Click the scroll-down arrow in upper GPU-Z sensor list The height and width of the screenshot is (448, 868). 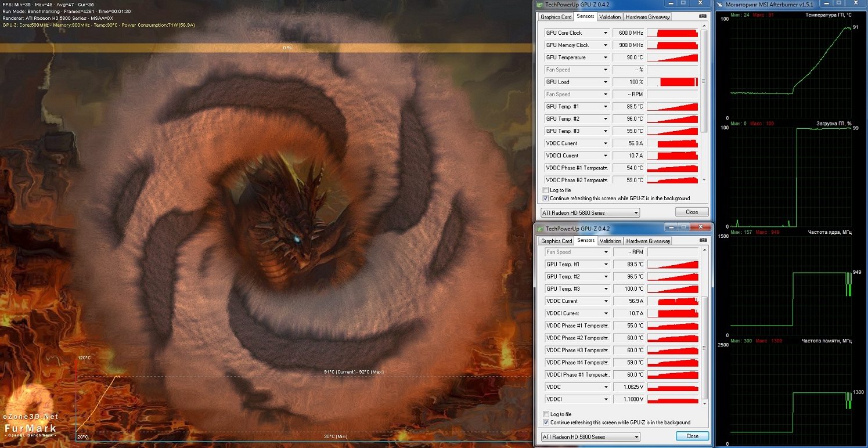point(705,180)
